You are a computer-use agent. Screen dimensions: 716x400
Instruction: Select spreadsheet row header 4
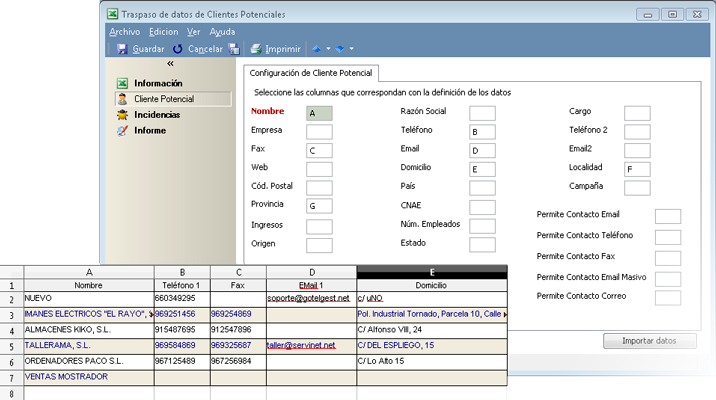11,331
